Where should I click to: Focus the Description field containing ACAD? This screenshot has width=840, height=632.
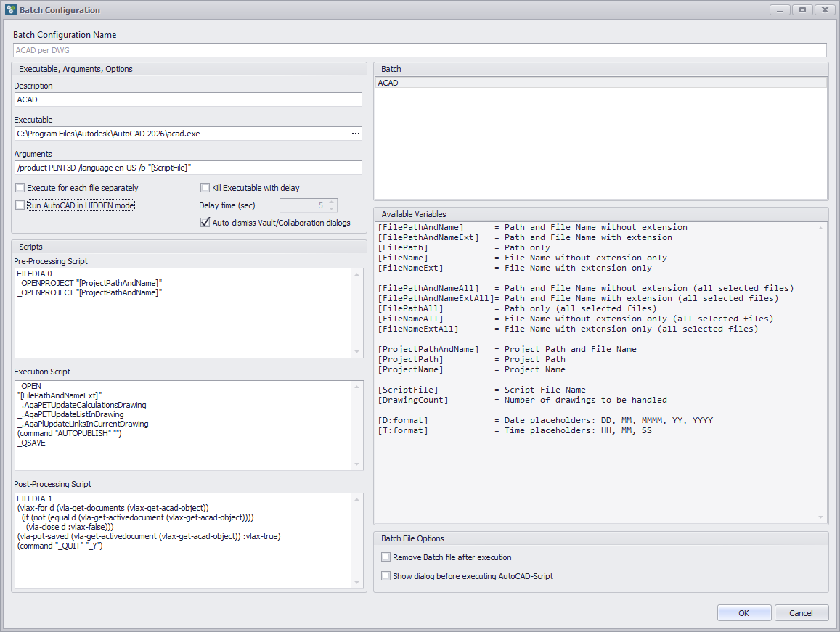[188, 99]
